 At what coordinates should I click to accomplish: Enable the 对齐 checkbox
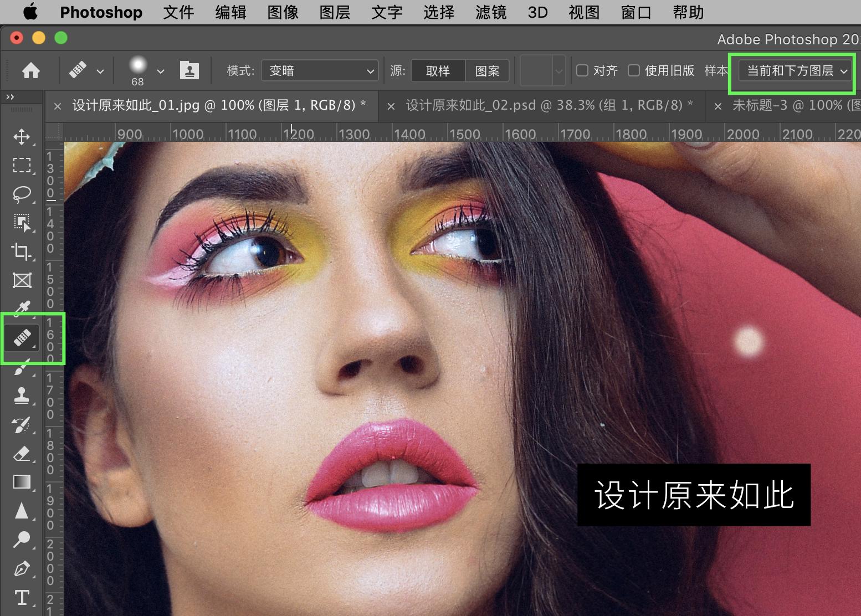click(582, 70)
